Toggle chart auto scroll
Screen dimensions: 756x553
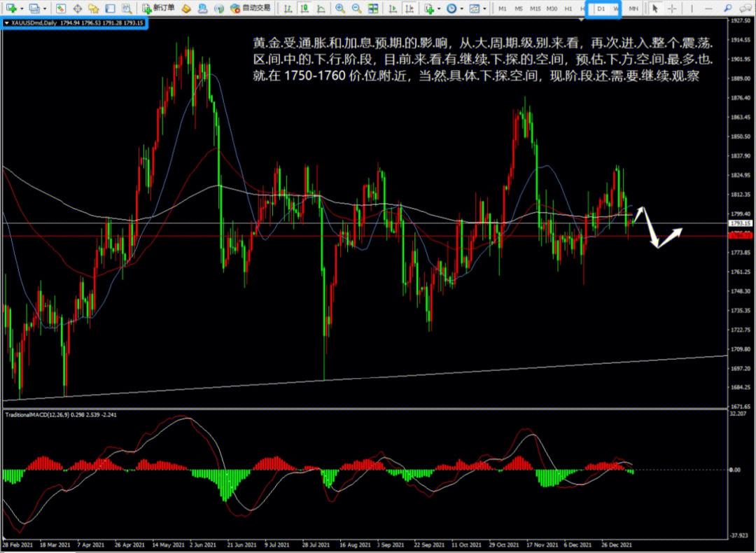[x=393, y=8]
